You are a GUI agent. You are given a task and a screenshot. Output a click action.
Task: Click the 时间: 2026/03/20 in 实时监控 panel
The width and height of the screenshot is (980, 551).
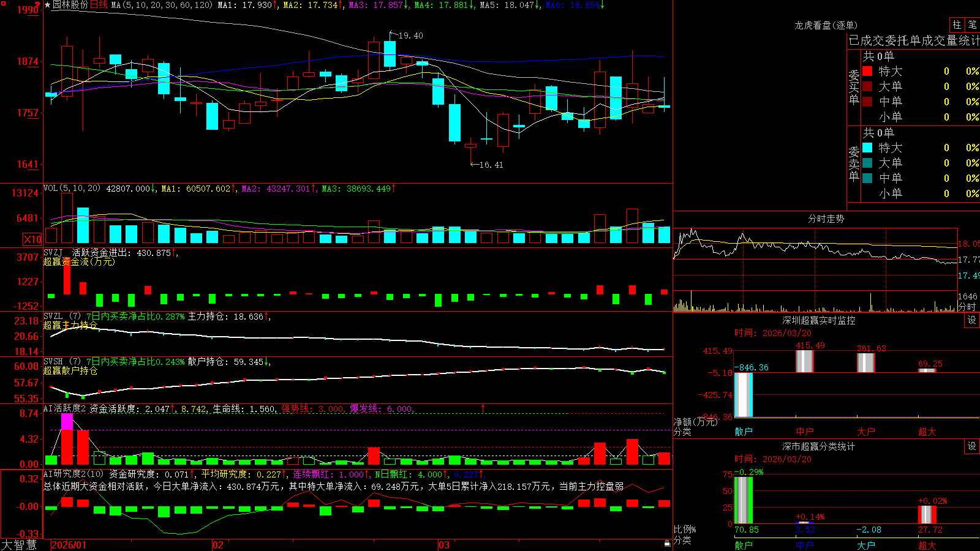click(773, 333)
